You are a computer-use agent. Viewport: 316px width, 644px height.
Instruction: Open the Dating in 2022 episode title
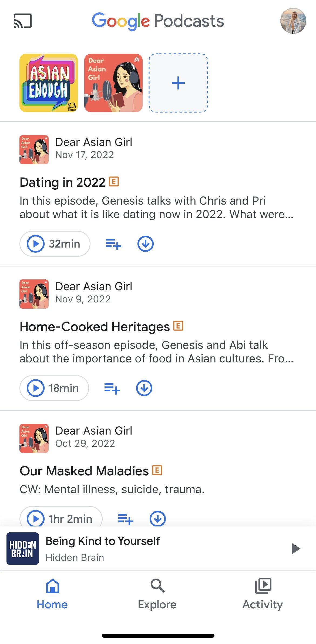pyautogui.click(x=62, y=182)
